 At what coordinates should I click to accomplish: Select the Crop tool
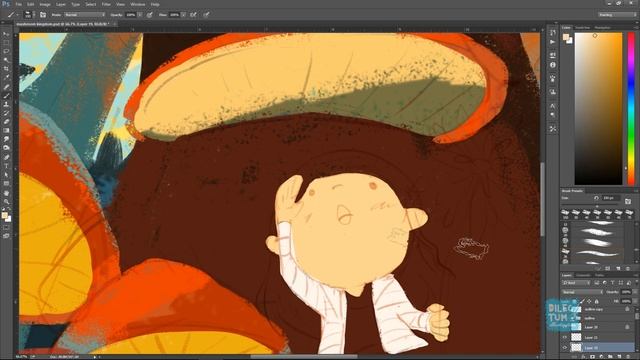(6, 69)
